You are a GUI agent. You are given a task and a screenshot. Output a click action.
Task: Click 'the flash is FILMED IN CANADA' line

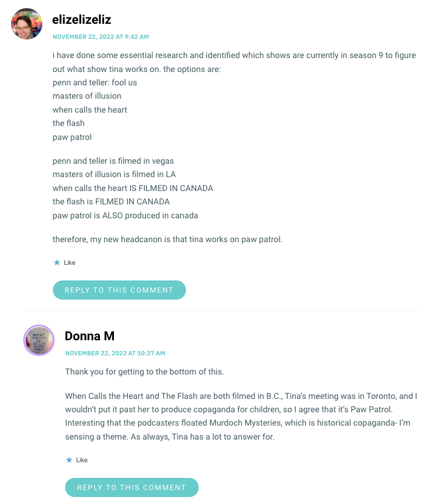coord(112,202)
